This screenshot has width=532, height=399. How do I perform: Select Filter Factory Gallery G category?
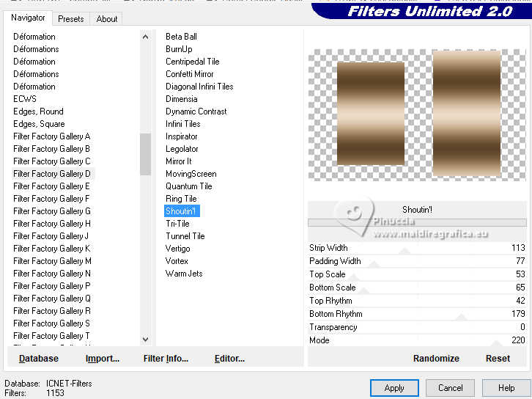(52, 211)
